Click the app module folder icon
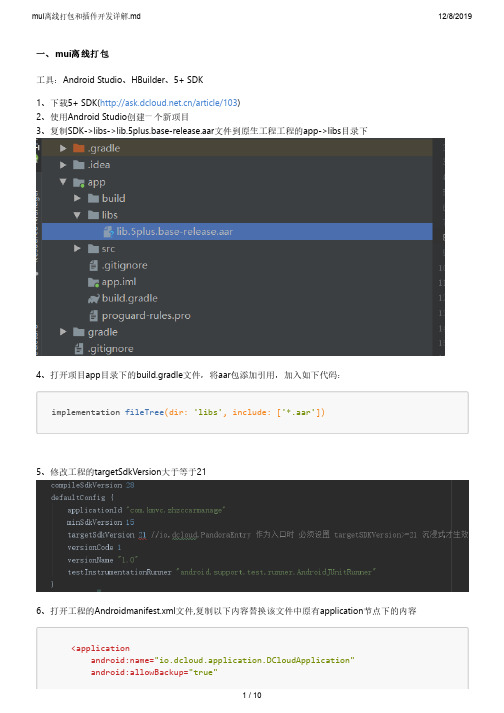The width and height of the screenshot is (504, 713). (79, 182)
